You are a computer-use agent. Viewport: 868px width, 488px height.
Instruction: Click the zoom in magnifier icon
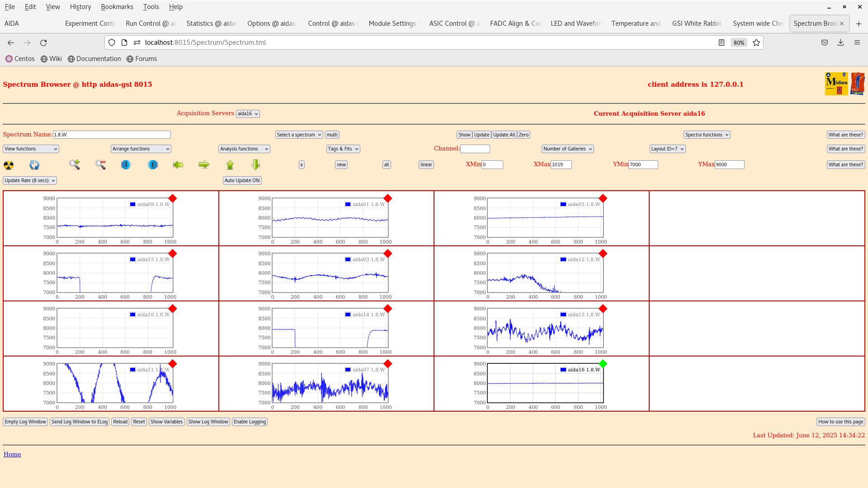[75, 164]
